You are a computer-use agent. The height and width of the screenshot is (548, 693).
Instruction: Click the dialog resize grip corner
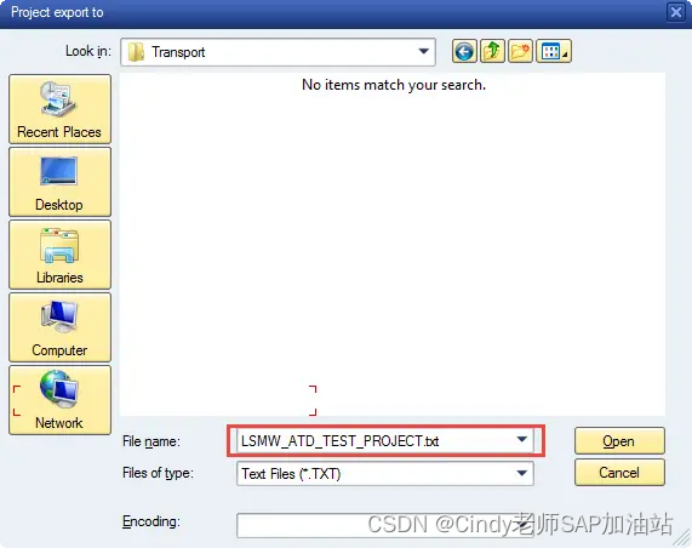point(683,538)
